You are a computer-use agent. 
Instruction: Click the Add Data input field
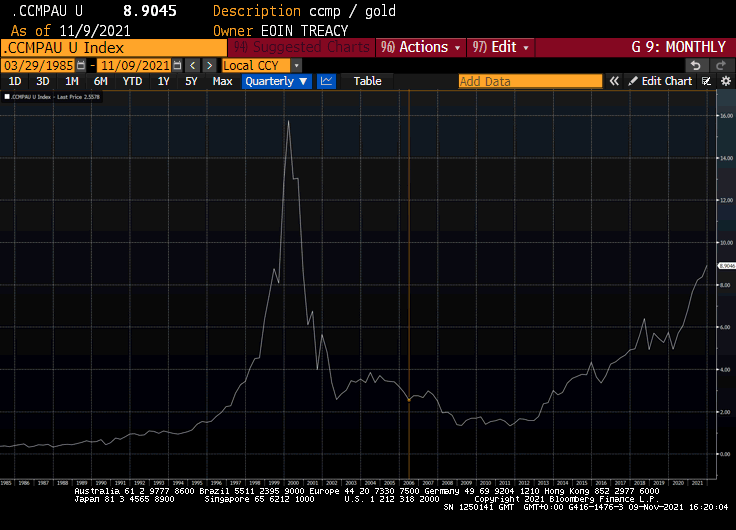coord(530,81)
